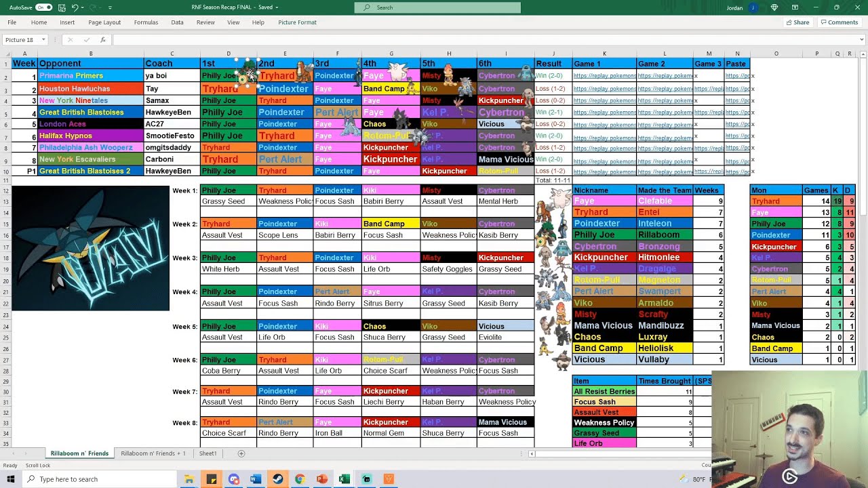Select the Houston Hawluchas opponent cell
Screen dimensions: 868x488
click(x=90, y=89)
